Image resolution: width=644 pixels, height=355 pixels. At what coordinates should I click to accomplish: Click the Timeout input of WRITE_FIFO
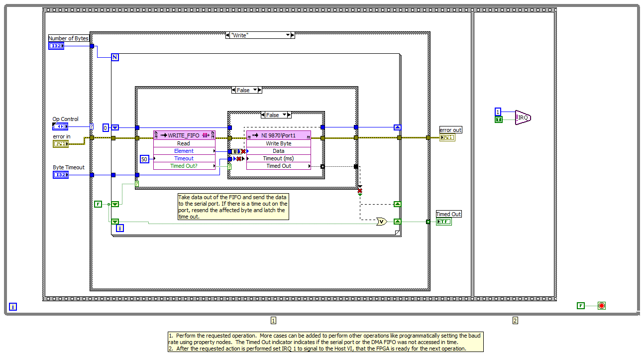point(184,158)
